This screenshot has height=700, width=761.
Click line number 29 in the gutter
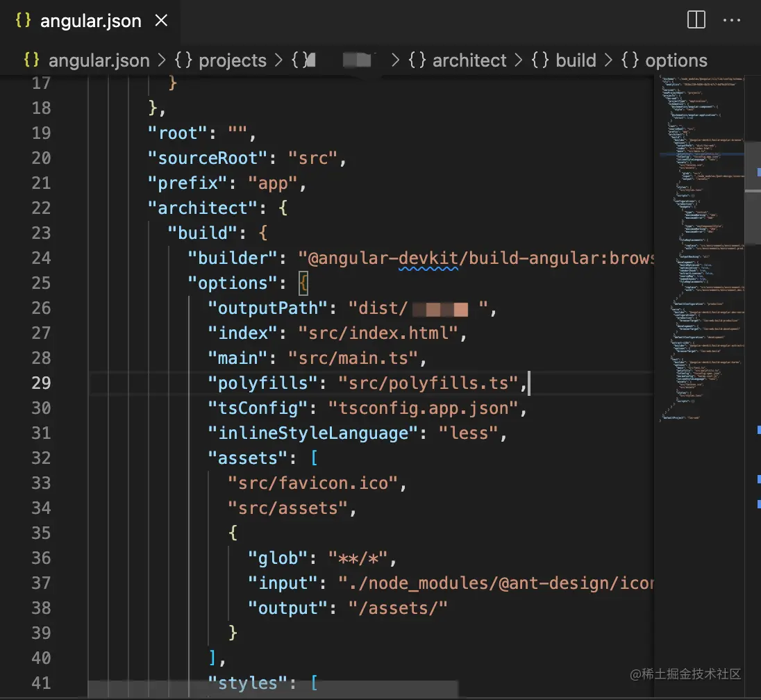41,383
